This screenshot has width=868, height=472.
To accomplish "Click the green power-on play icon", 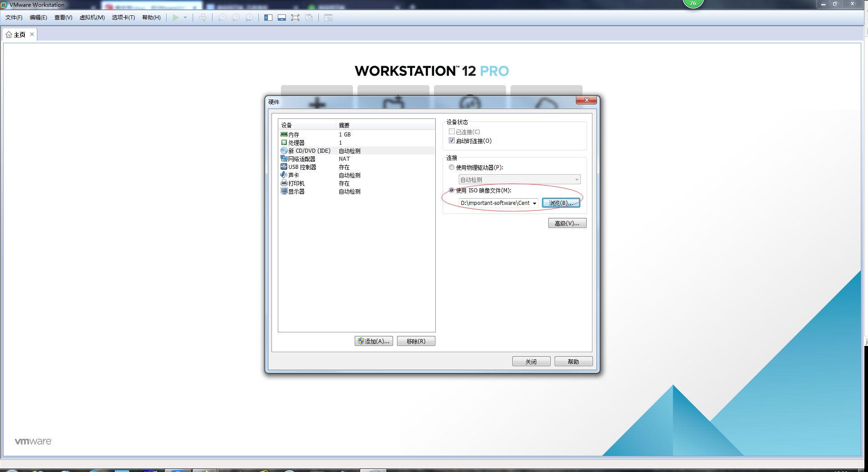I will [x=176, y=18].
